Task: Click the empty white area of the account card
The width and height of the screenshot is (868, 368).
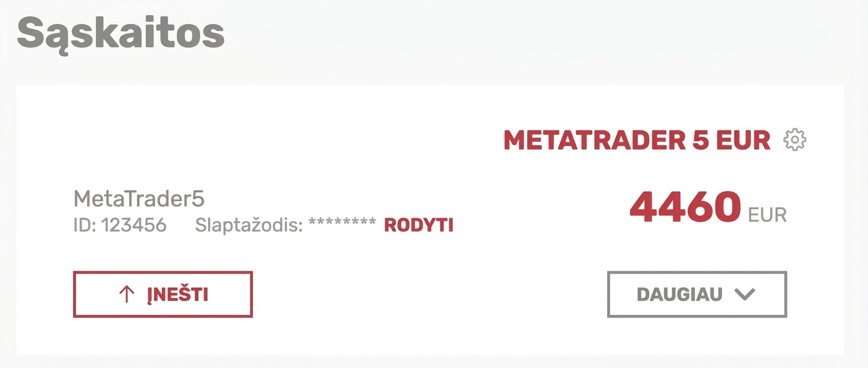Action: coord(274,137)
